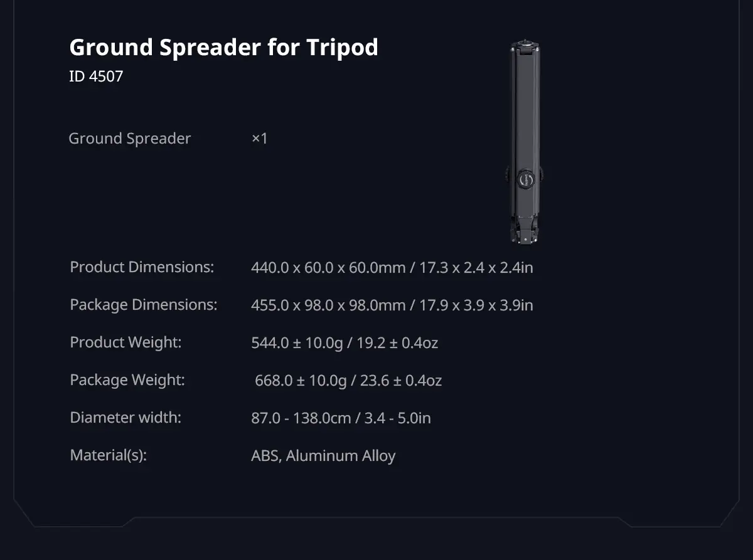This screenshot has height=560, width=753.
Task: Click the 'Product Dimensions:' label
Action: pyautogui.click(x=142, y=267)
